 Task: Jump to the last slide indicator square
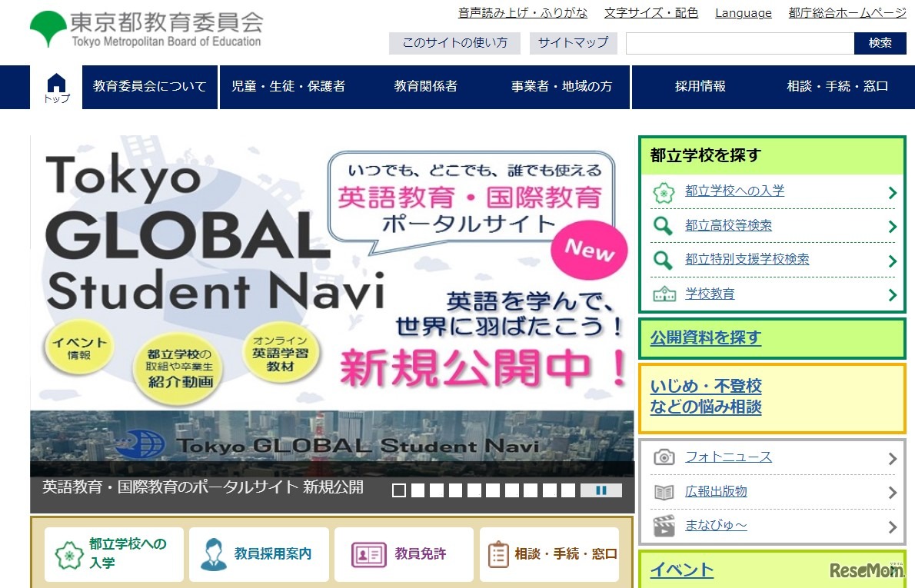point(568,490)
